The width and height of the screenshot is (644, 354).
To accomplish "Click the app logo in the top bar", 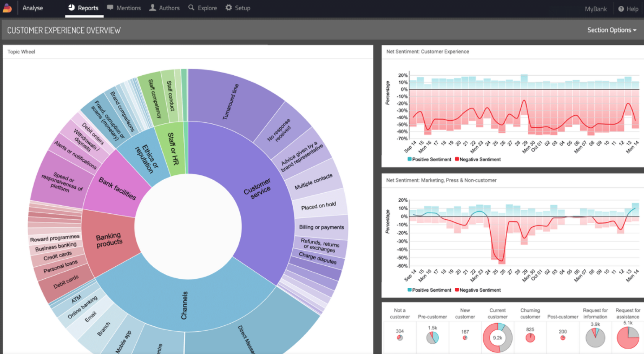I will point(7,8).
